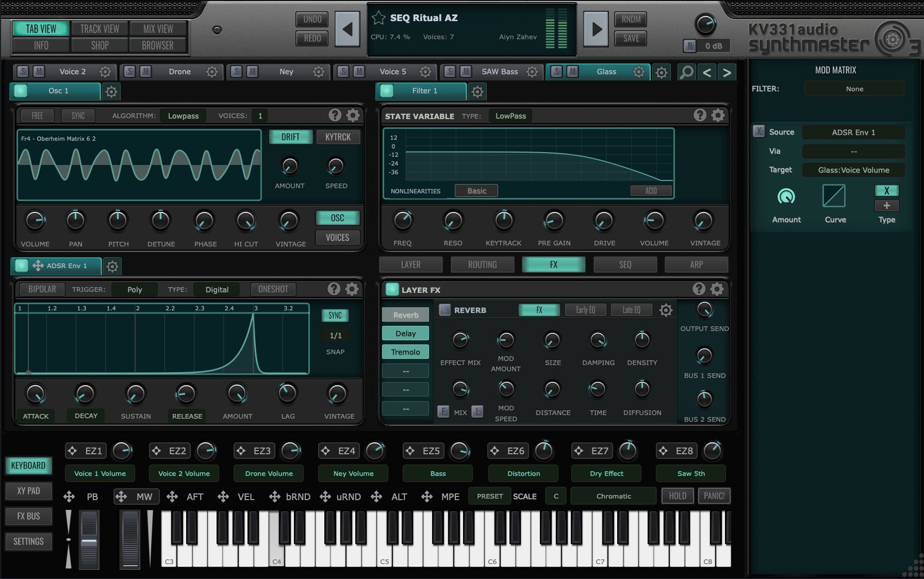
Task: Click the preset search magnifier icon
Action: click(x=686, y=72)
